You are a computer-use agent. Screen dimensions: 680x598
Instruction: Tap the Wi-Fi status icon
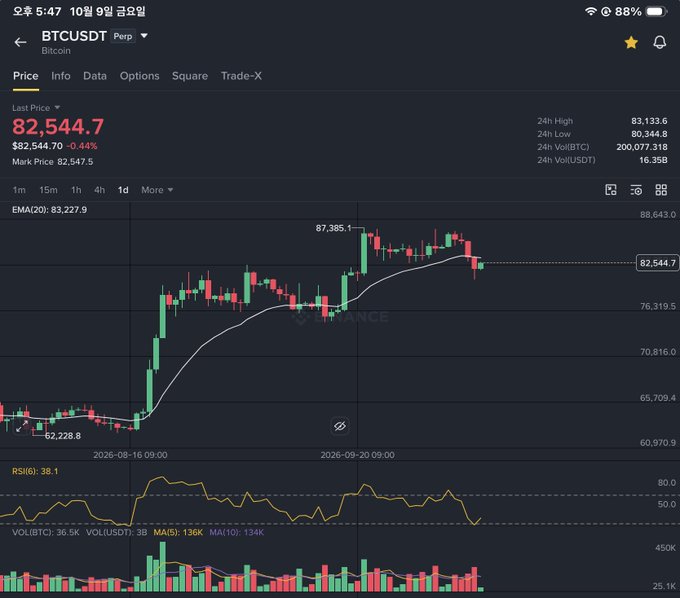(x=590, y=11)
